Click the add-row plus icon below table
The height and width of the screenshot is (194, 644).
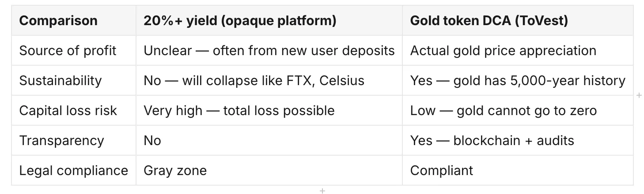point(322,190)
